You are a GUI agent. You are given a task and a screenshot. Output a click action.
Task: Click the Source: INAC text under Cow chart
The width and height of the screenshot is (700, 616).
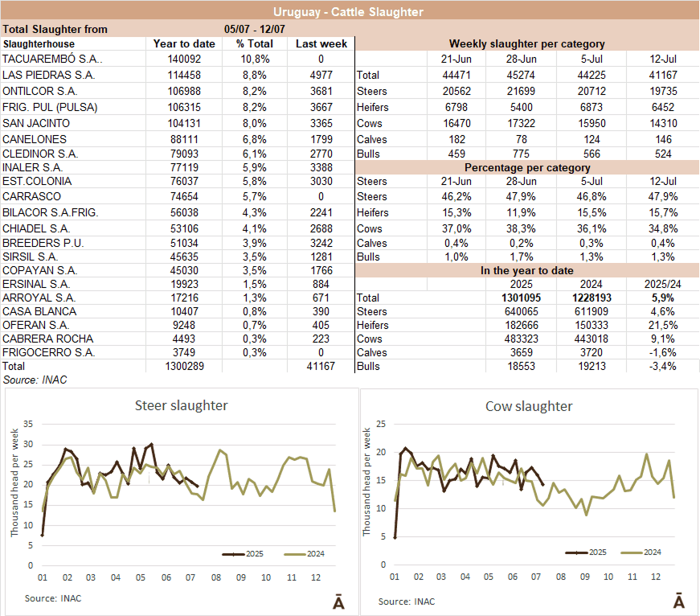[406, 601]
